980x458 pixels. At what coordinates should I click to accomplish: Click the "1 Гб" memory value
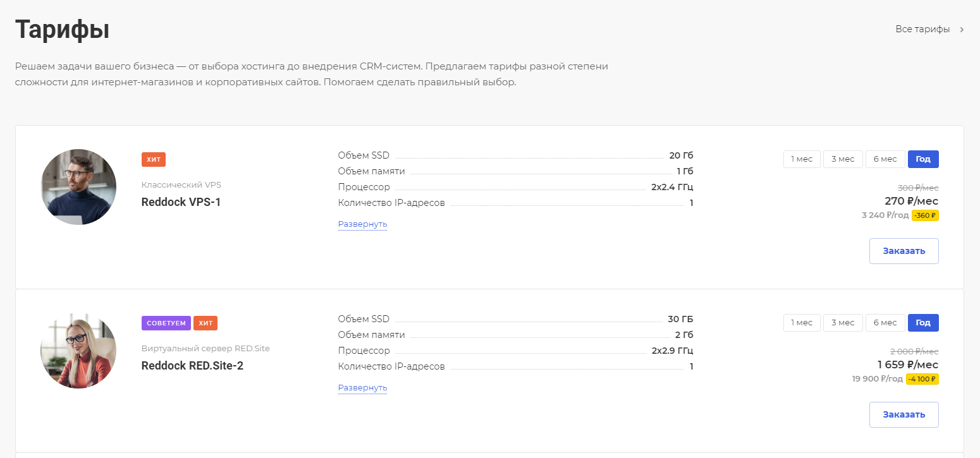coord(685,171)
